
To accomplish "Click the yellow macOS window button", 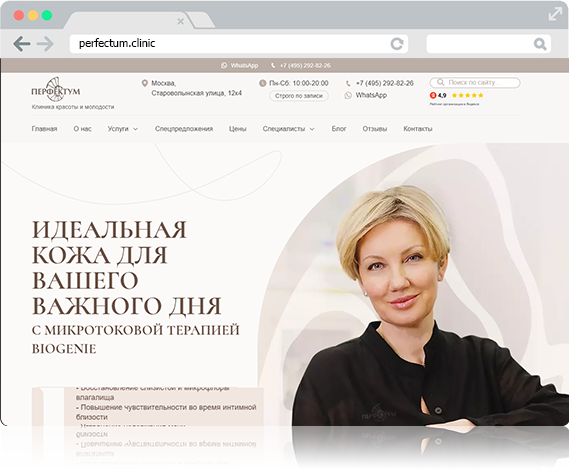I will (33, 15).
